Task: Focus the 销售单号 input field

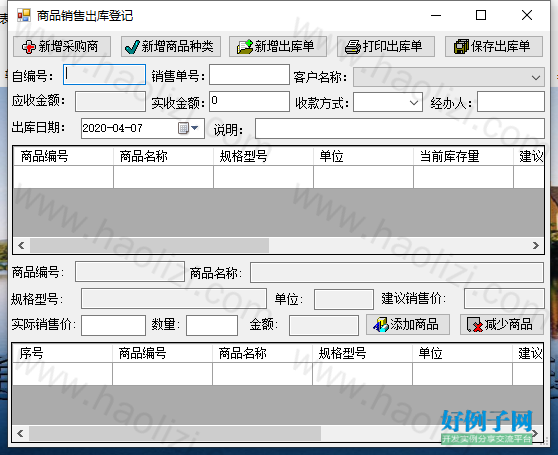Action: coord(249,74)
